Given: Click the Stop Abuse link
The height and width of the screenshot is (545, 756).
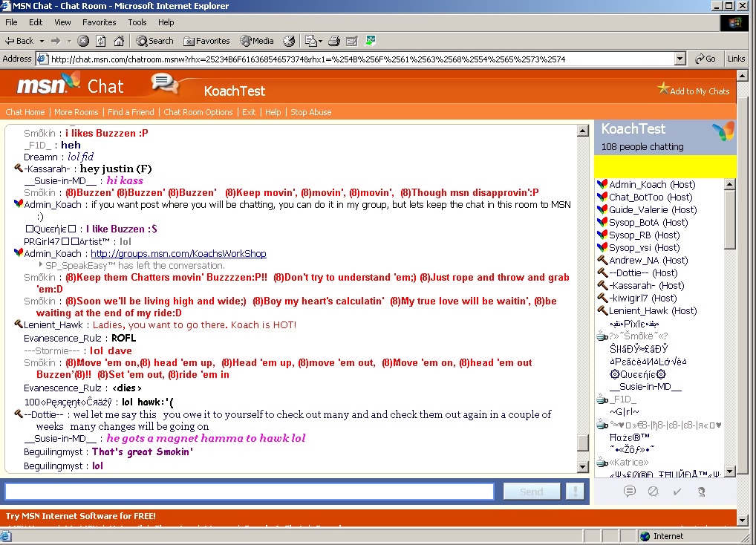Looking at the screenshot, I should 310,112.
